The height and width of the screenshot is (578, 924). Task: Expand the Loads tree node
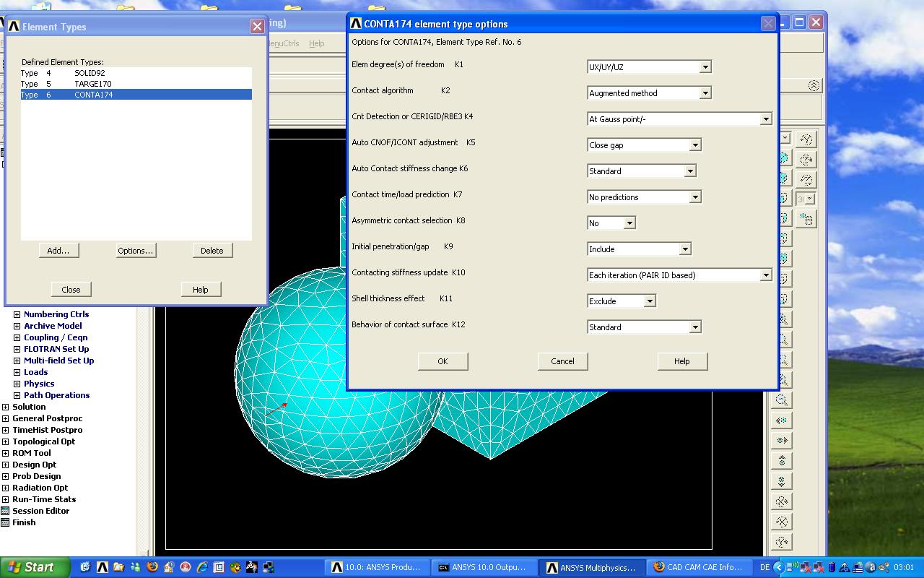[17, 372]
